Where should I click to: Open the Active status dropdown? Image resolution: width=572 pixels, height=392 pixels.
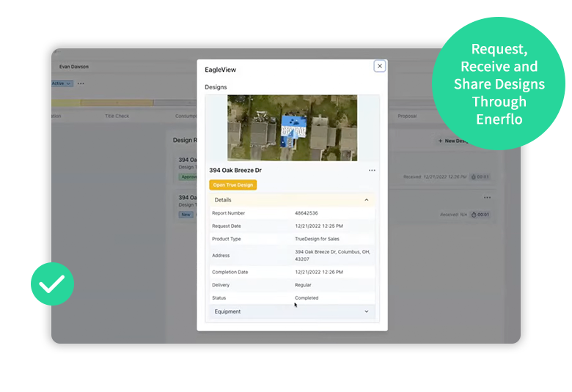tap(62, 84)
